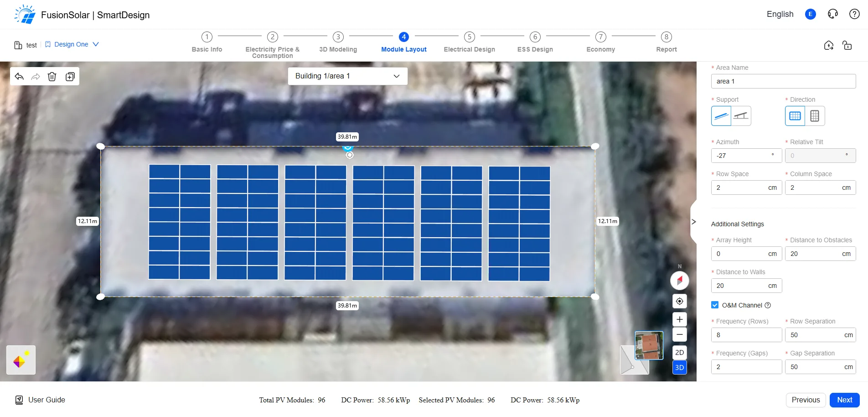Click the compass north indicator
Screen dimensions: 868x417
click(679, 280)
